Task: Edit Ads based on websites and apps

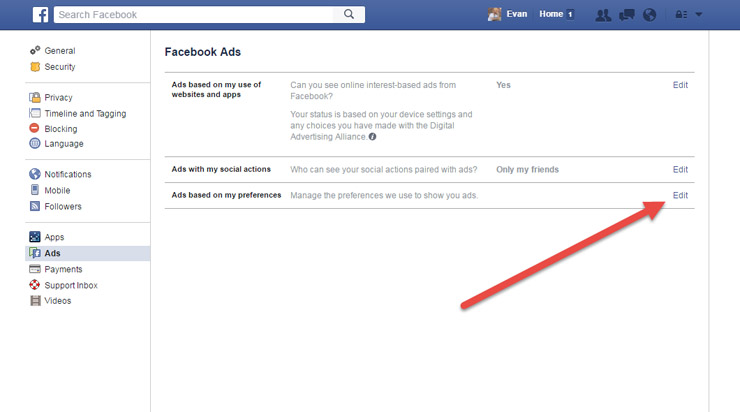Action: (680, 85)
